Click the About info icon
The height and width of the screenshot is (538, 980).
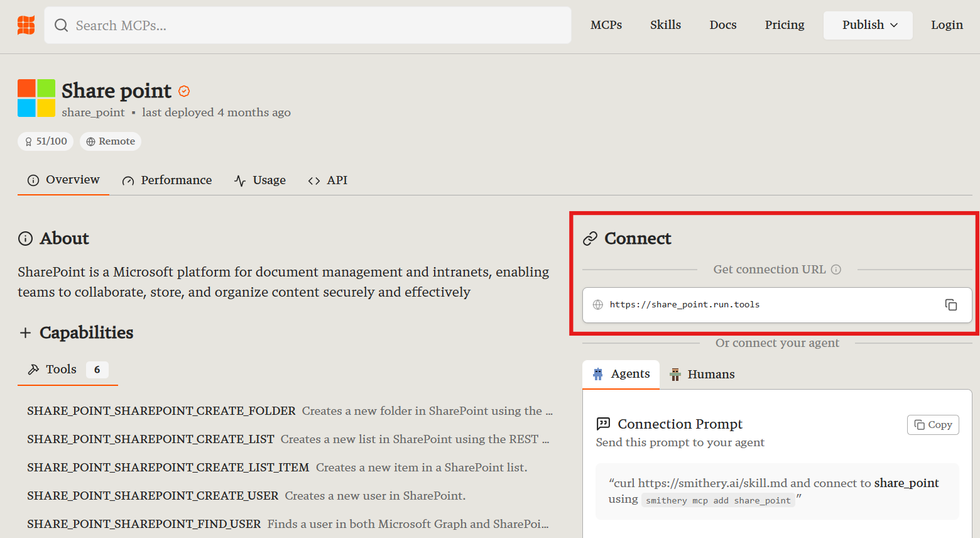pos(25,238)
